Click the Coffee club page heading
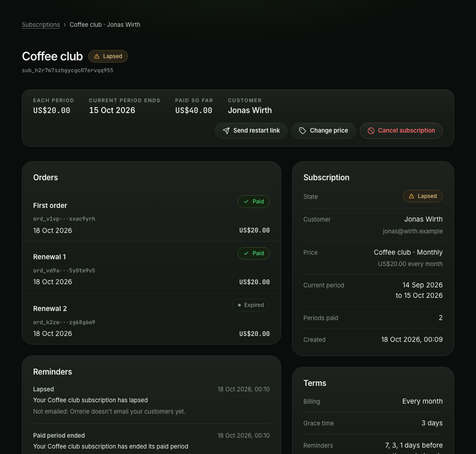Viewport: 476px width, 454px height. point(52,56)
